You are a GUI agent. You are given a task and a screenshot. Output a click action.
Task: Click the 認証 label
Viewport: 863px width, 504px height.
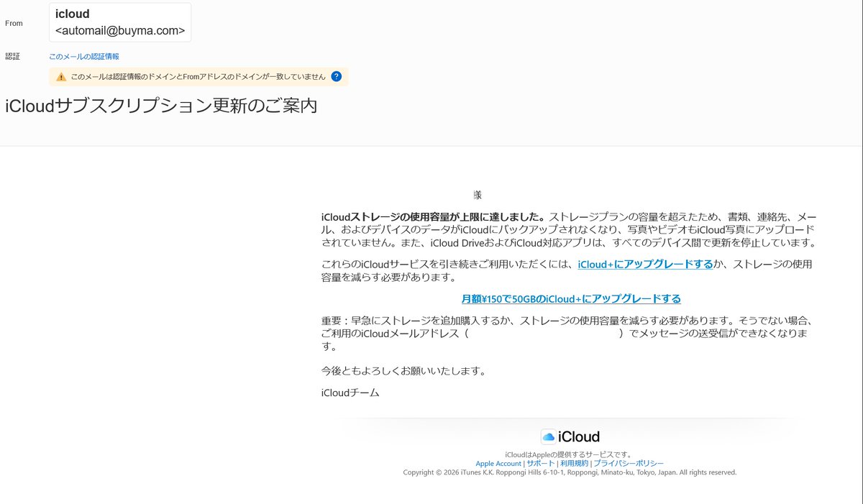(x=13, y=56)
